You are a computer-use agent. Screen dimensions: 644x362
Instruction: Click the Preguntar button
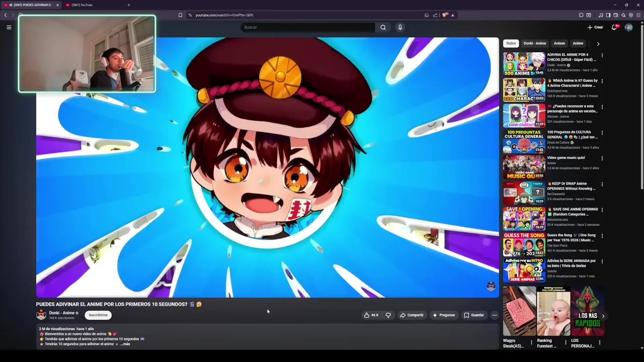pos(444,315)
